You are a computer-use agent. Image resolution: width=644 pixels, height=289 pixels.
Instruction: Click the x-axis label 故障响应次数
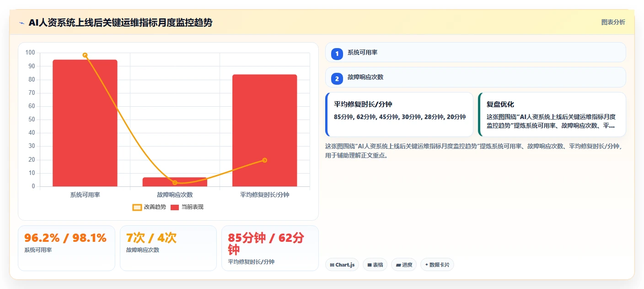175,195
